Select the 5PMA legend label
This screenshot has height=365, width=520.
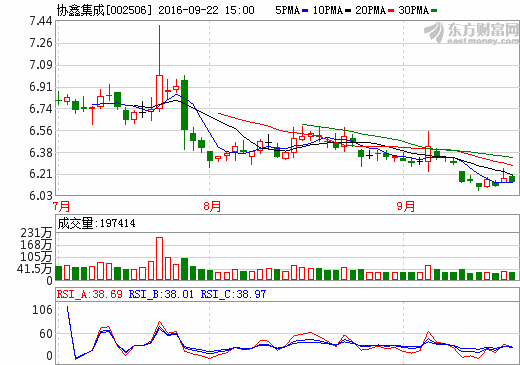pos(288,10)
